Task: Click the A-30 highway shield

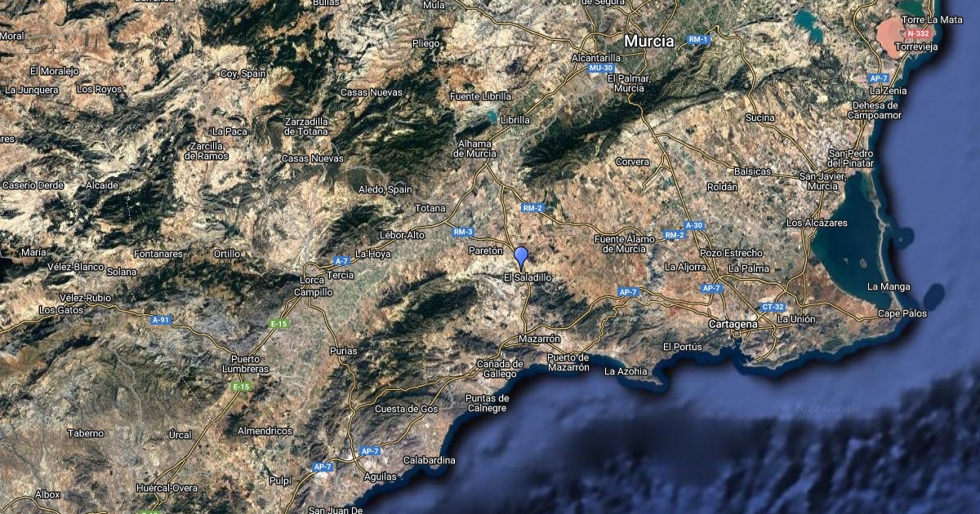Action: (x=694, y=225)
